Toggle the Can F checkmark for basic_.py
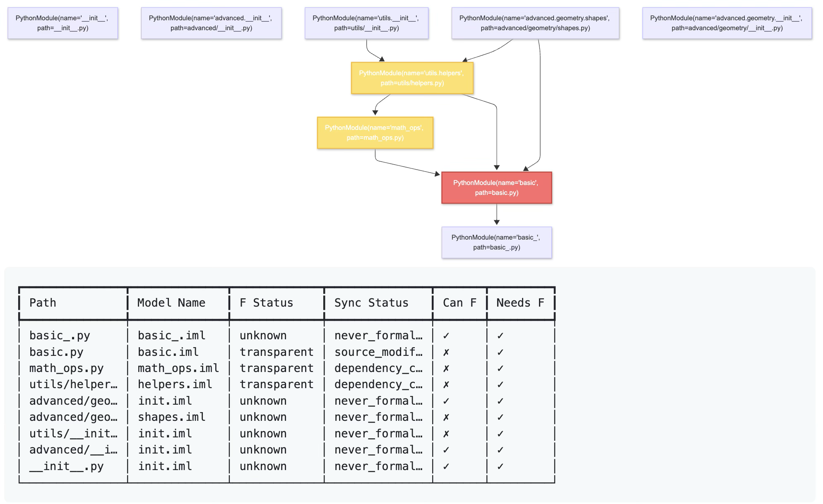The width and height of the screenshot is (823, 504). click(x=445, y=335)
